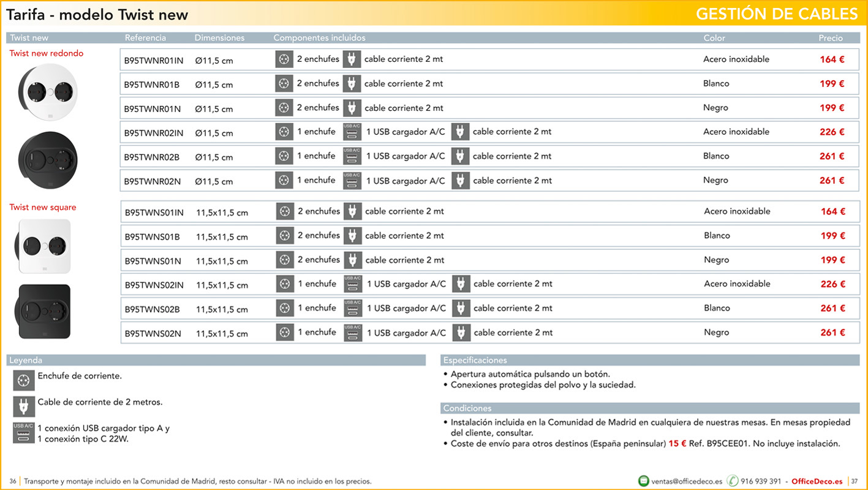Click the 164 € price of B95TWNR01IN
The width and height of the screenshot is (868, 490).
pos(832,59)
